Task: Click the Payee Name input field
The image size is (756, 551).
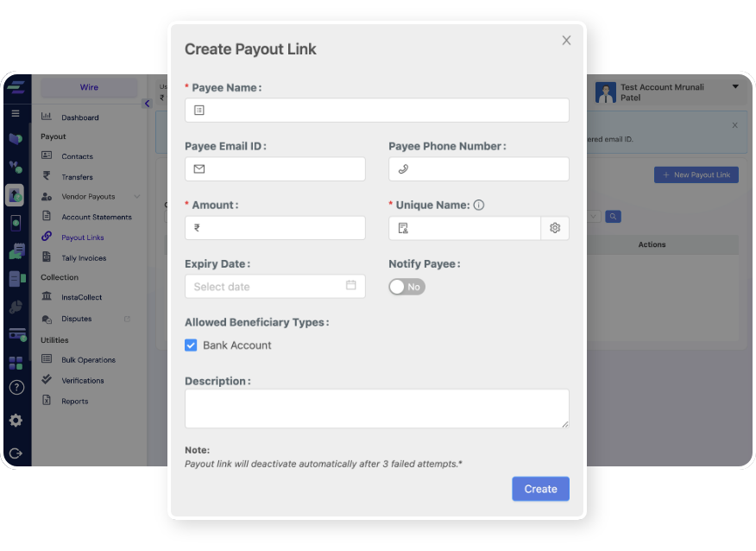Action: coord(376,111)
